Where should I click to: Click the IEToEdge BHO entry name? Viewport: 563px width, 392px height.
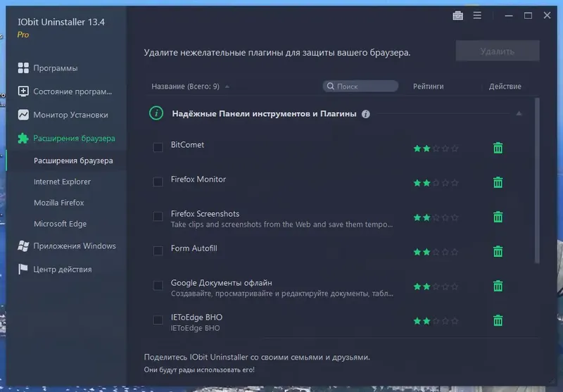(x=196, y=317)
